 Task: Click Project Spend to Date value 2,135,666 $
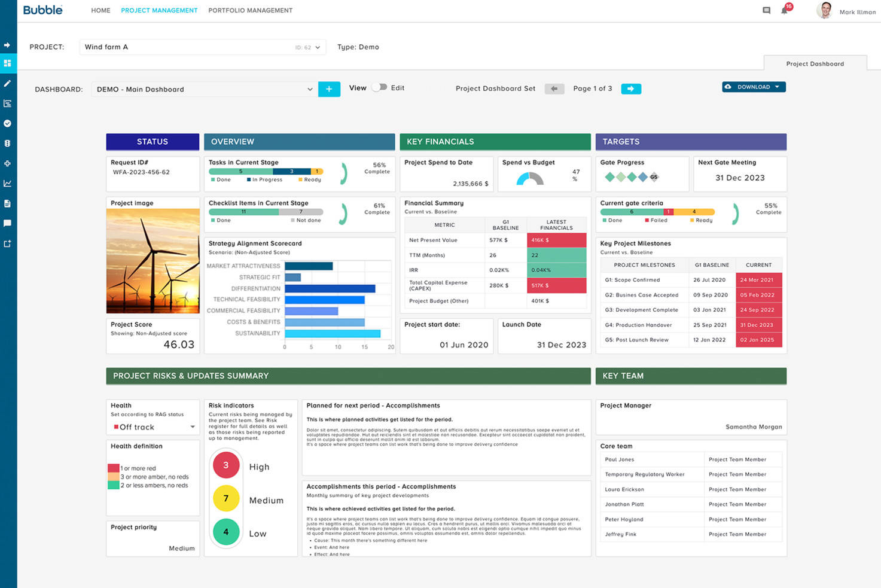471,184
